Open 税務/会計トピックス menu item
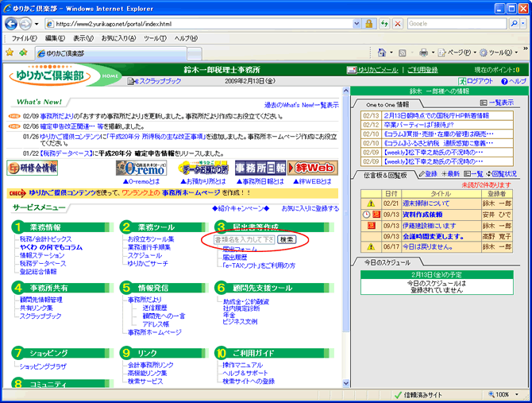Screen dimensions: 532x403 point(45,239)
